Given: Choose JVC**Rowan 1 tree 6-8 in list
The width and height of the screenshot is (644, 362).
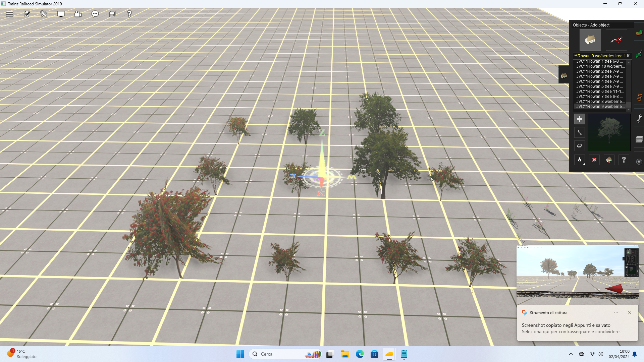Looking at the screenshot, I should [x=599, y=61].
